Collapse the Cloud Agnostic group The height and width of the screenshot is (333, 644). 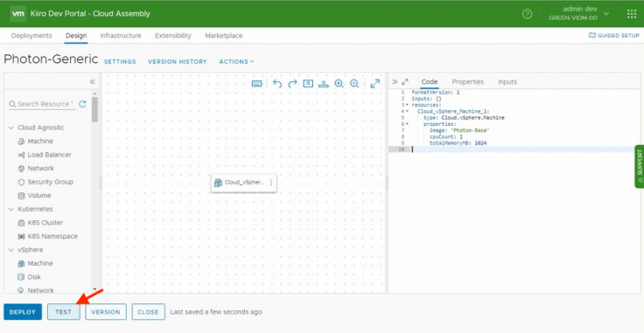click(x=11, y=128)
